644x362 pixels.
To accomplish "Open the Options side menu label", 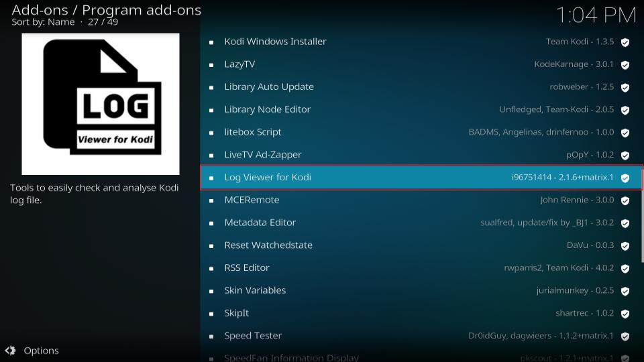I will [41, 351].
